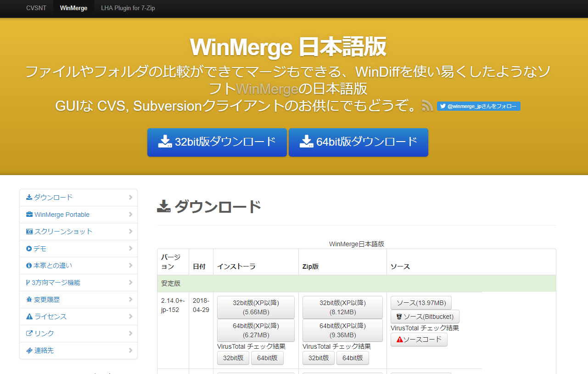588x374 pixels.
Task: Click chevron on 3方向マージ機能 row
Action: 130,283
